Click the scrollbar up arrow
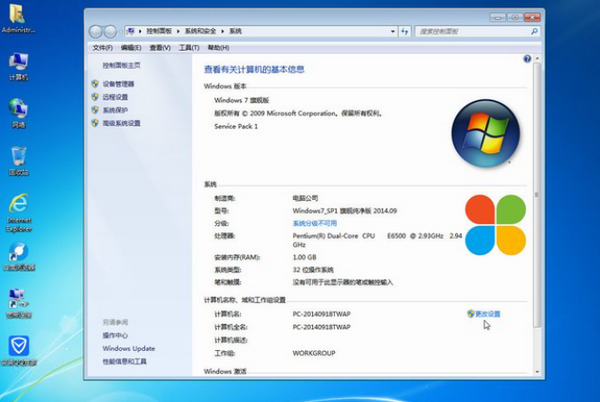Image resolution: width=600 pixels, height=402 pixels. click(537, 59)
